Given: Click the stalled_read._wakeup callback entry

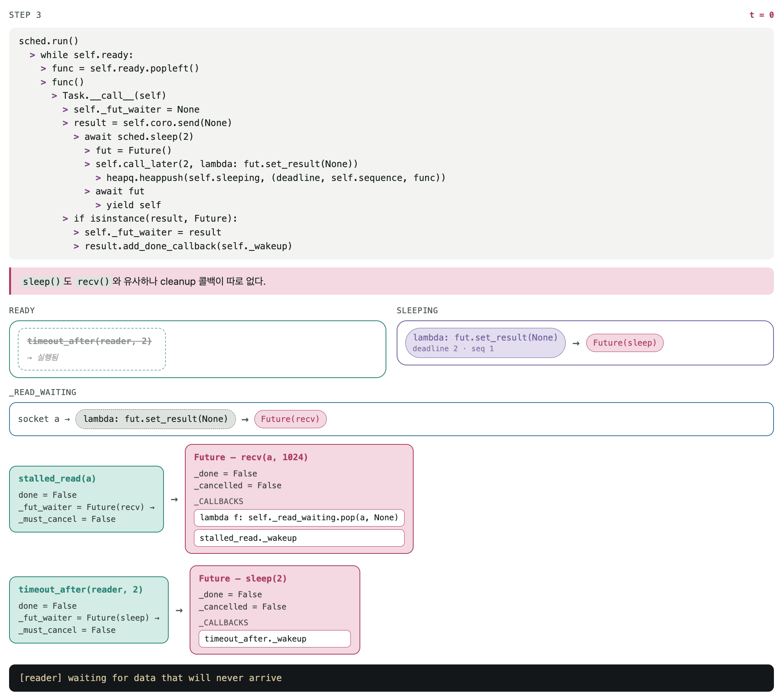Looking at the screenshot, I should 299,538.
